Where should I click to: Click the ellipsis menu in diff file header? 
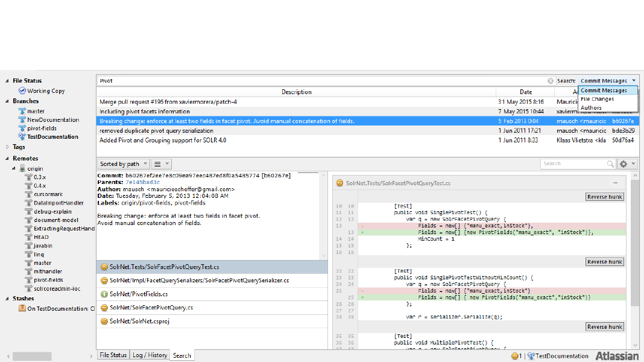pyautogui.click(x=616, y=183)
